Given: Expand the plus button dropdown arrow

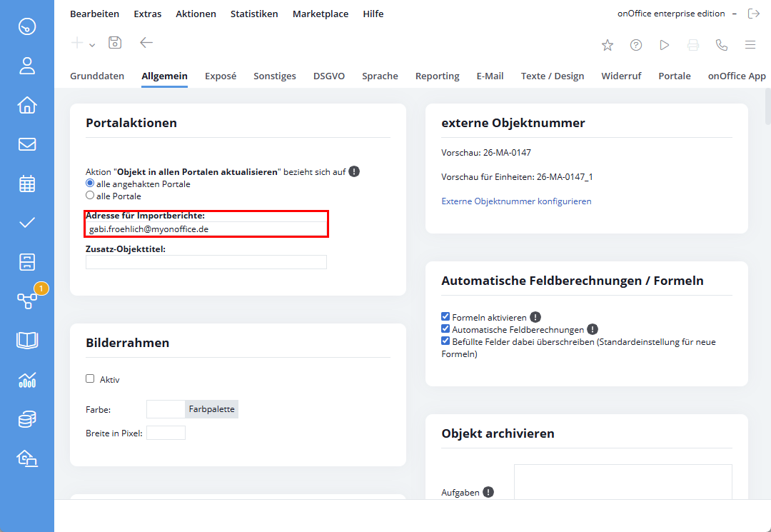Looking at the screenshot, I should coord(92,45).
